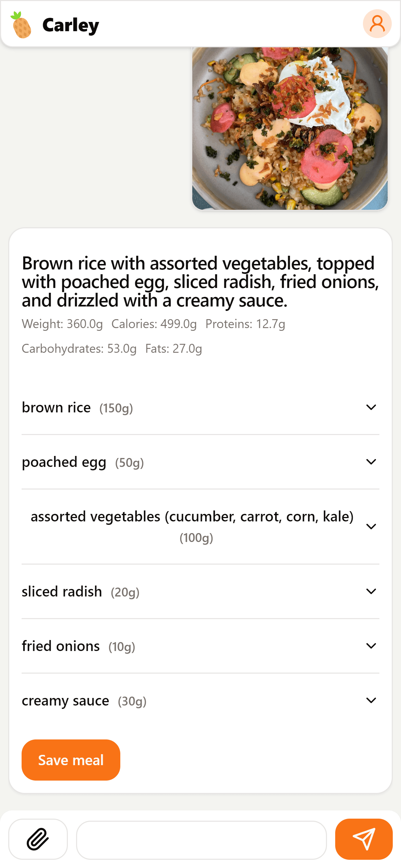Select the brown rice ingredient label
The height and width of the screenshot is (868, 401).
(56, 408)
